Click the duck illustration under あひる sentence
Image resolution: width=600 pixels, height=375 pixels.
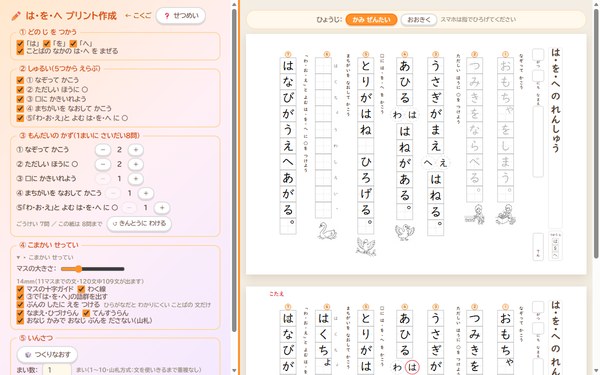point(404,232)
